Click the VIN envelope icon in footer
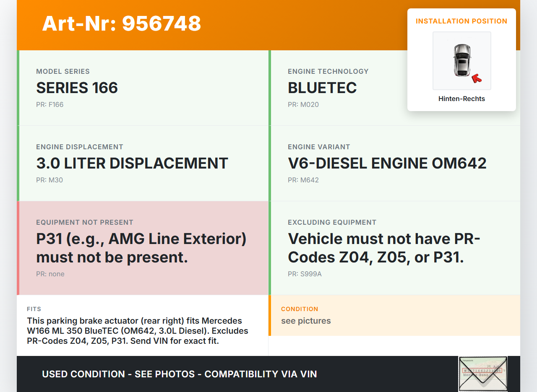This screenshot has width=537, height=392. click(483, 374)
